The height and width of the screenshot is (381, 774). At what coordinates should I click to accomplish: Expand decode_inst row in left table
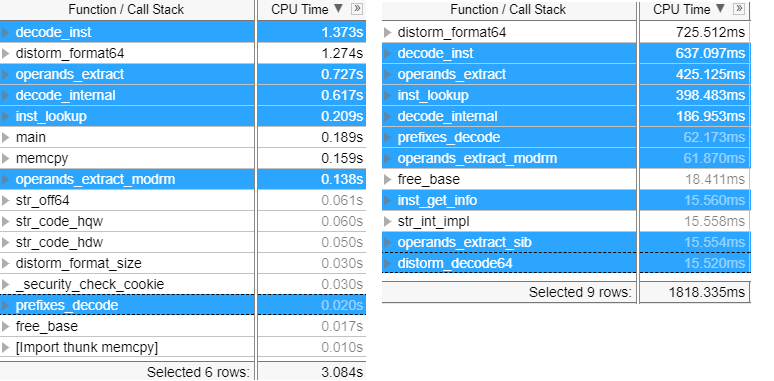point(5,32)
